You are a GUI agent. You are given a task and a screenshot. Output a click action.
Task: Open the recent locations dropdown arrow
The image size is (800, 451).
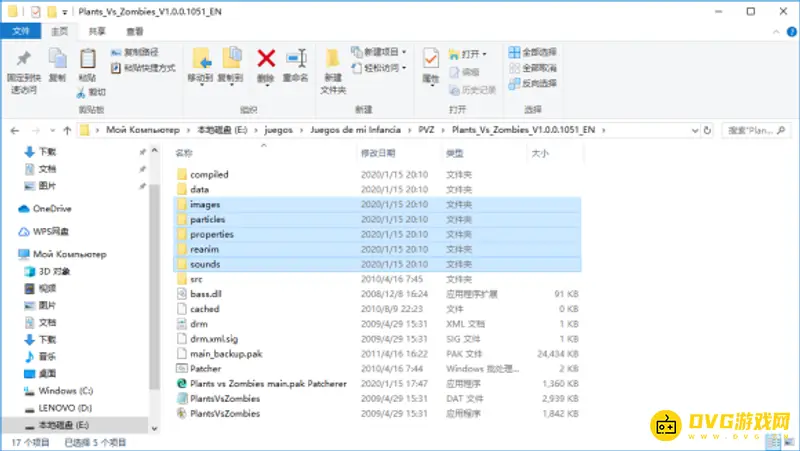click(x=53, y=131)
